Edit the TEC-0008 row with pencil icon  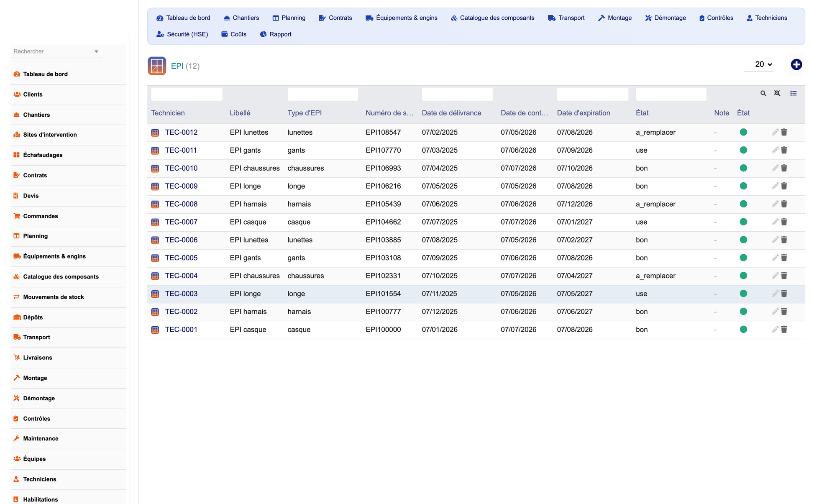coord(775,204)
